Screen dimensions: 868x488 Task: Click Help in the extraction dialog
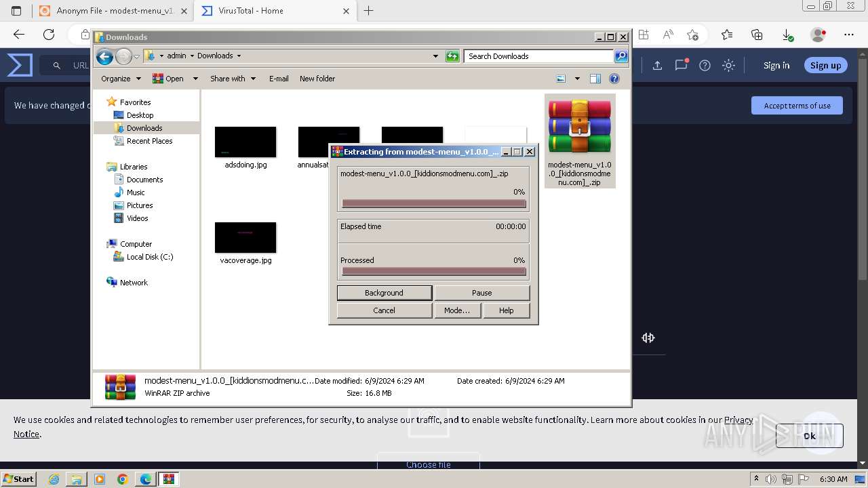coord(507,310)
